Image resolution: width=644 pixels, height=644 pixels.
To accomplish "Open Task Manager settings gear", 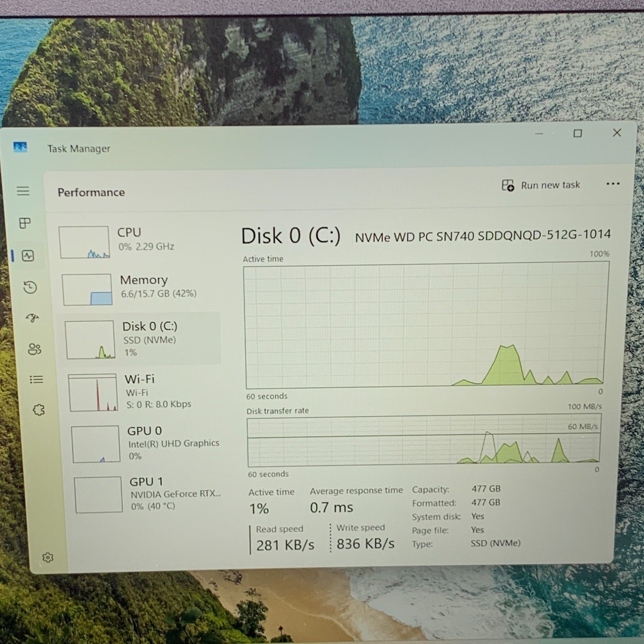I will click(48, 557).
